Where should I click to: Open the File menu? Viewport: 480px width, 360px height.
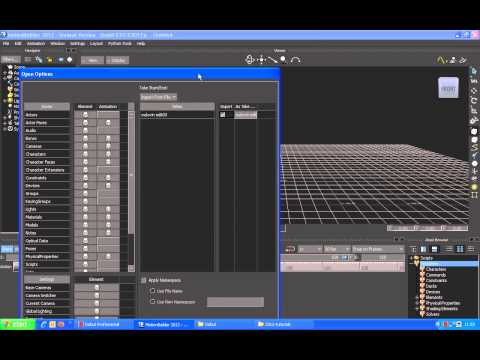(x=6, y=44)
